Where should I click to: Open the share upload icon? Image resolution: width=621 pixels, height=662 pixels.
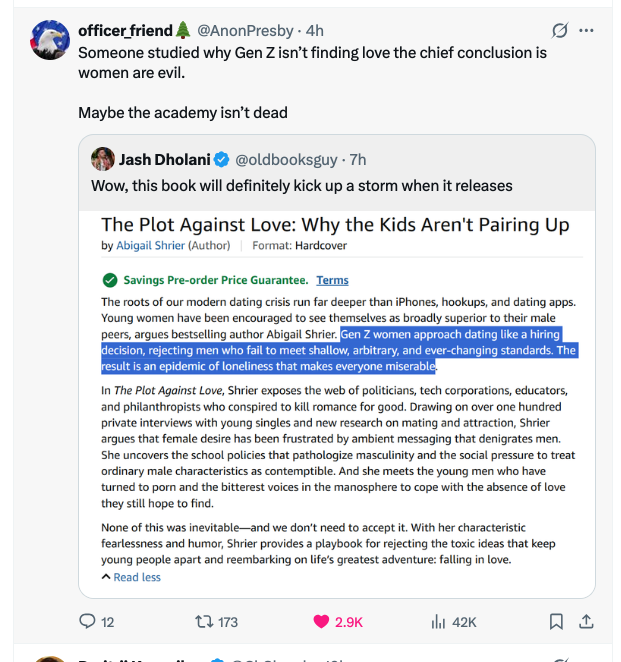pos(586,621)
